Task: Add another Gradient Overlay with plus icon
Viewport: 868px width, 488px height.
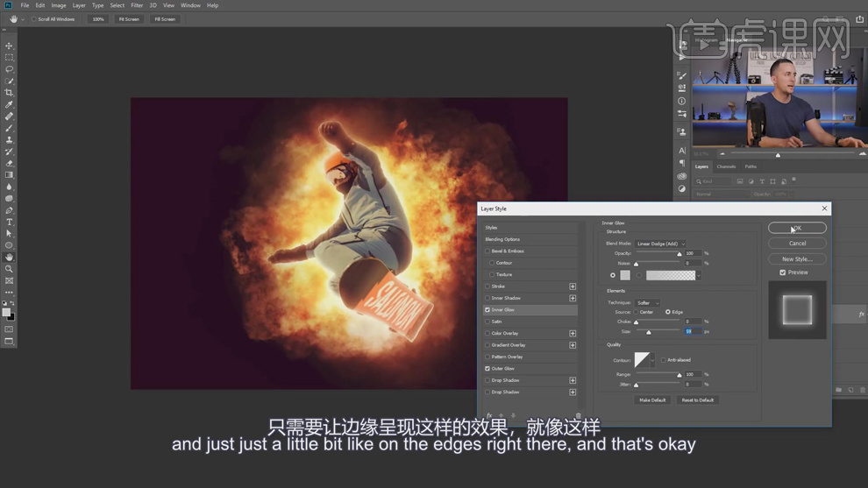Action: (573, 345)
